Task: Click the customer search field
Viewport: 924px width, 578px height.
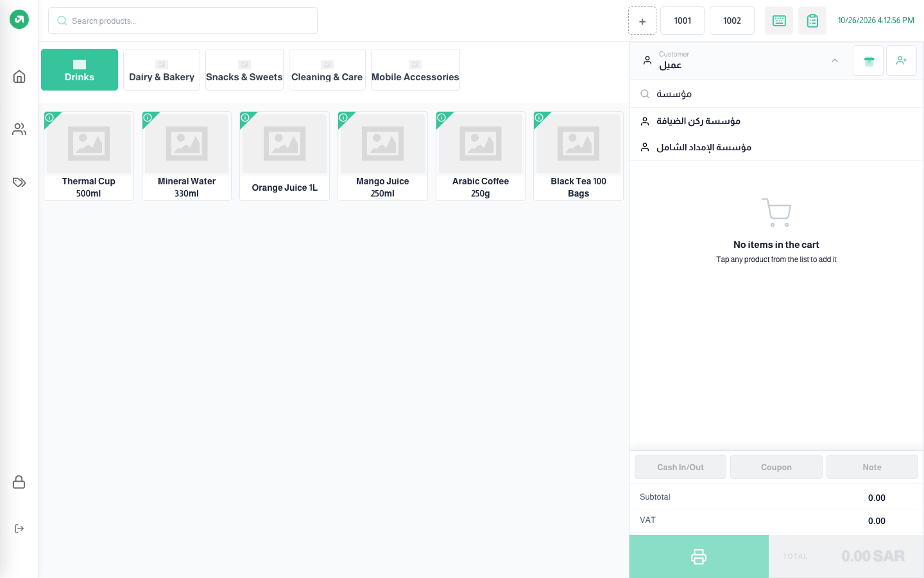Action: [776, 94]
